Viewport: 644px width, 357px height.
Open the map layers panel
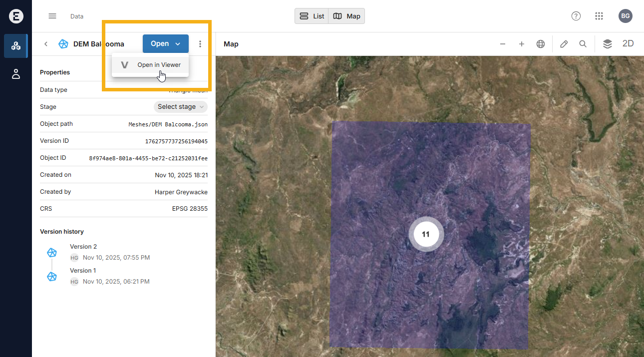[x=607, y=44]
